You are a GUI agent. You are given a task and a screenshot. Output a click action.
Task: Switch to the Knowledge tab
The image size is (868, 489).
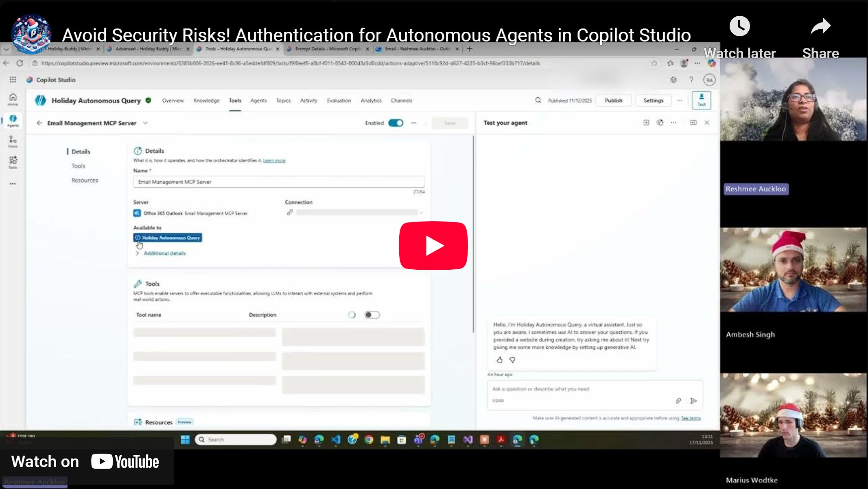click(206, 100)
